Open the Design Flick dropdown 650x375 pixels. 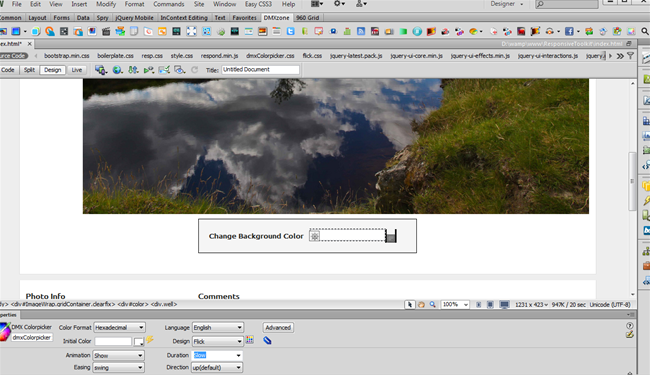coord(218,341)
